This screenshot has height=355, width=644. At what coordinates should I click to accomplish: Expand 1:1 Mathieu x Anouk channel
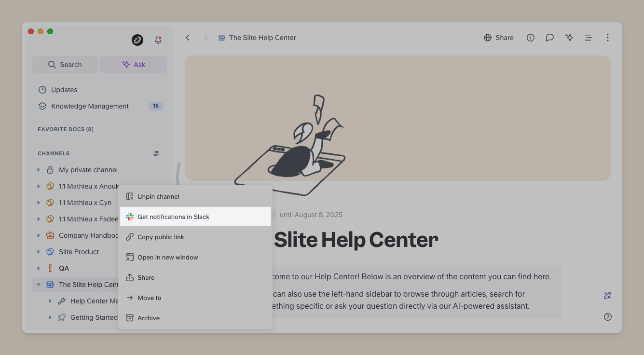click(39, 186)
